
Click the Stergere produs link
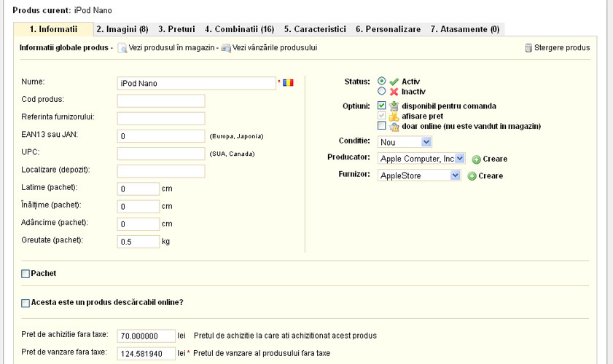562,47
